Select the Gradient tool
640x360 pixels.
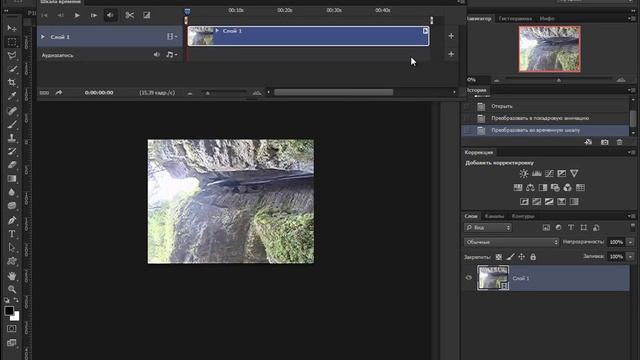click(12, 179)
